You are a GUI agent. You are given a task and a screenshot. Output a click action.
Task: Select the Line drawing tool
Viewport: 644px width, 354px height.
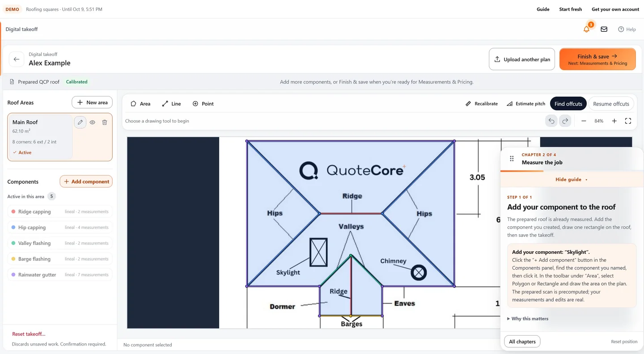tap(171, 104)
